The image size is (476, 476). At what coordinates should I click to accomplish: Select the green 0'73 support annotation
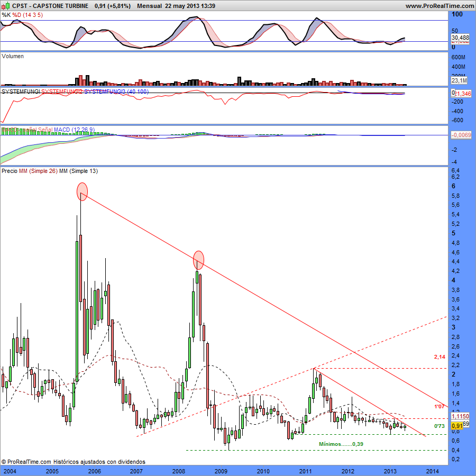(440, 426)
